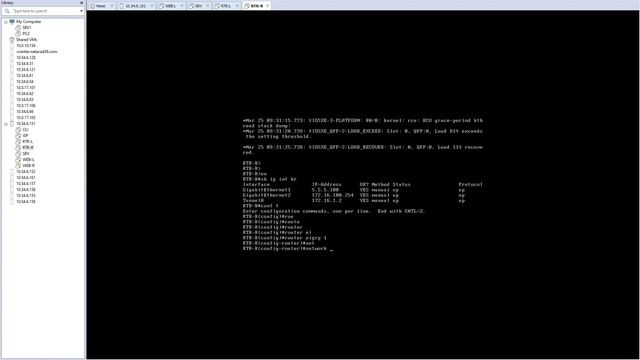Click the Tunnel0 row in console output
This screenshot has height=360, width=640.
click(x=353, y=201)
